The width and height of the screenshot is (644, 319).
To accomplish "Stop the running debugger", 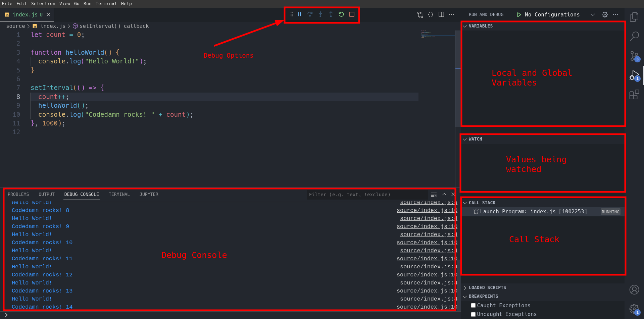I will click(x=351, y=14).
